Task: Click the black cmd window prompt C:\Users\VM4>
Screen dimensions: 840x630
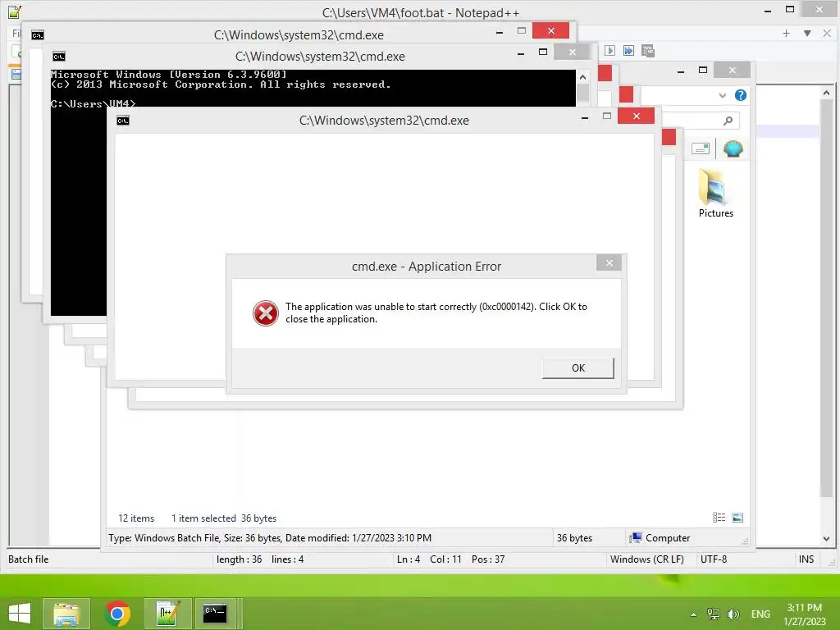Action: (x=94, y=103)
